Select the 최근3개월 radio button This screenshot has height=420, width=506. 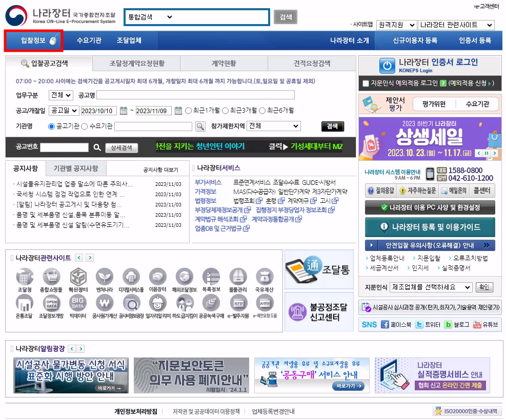225,111
